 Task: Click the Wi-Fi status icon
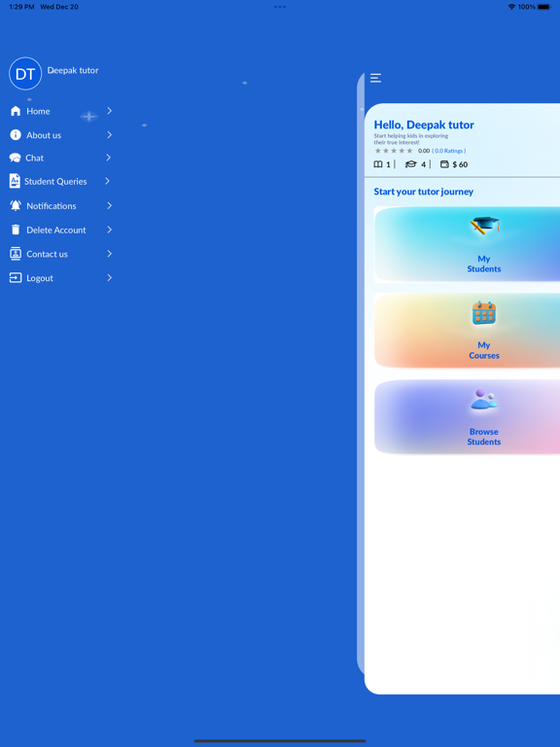(511, 7)
